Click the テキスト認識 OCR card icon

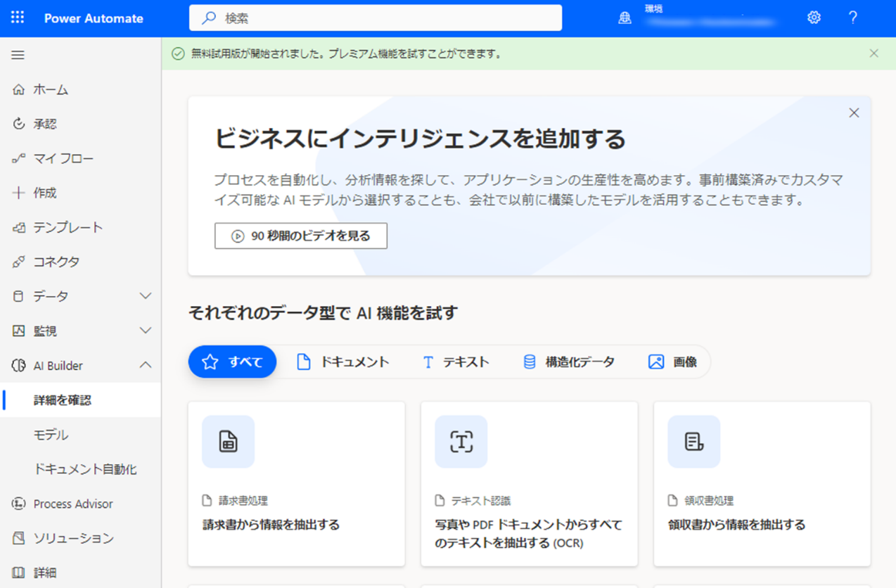point(461,442)
